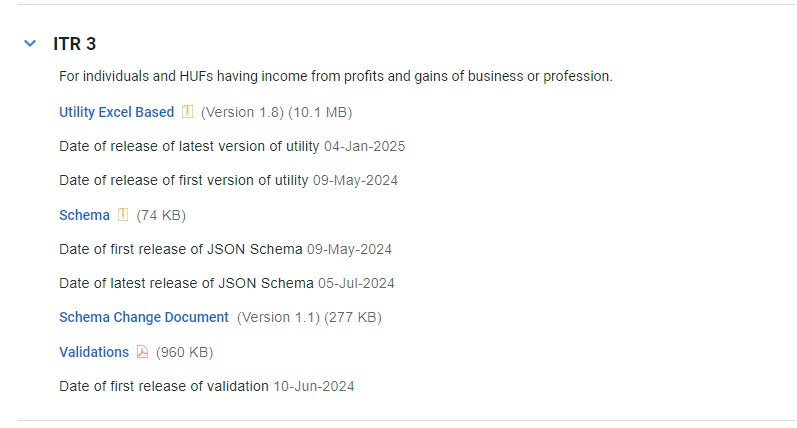Click the 277 KB file size text
Image resolution: width=797 pixels, height=428 pixels.
pyautogui.click(x=354, y=317)
